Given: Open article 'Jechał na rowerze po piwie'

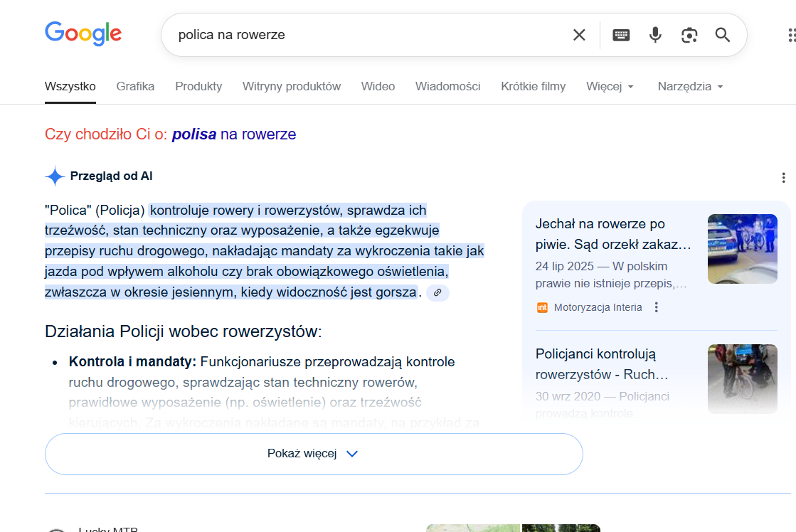Looking at the screenshot, I should tap(613, 234).
